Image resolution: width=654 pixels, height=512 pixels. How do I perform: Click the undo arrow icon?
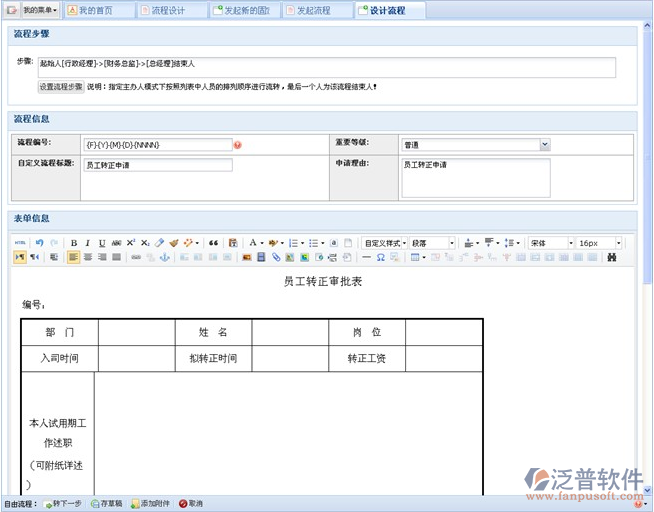point(40,243)
